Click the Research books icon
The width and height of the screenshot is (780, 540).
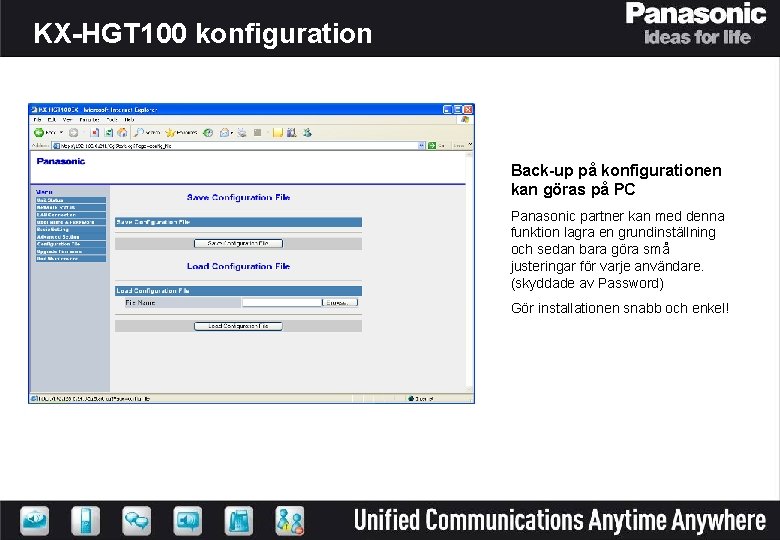point(292,132)
